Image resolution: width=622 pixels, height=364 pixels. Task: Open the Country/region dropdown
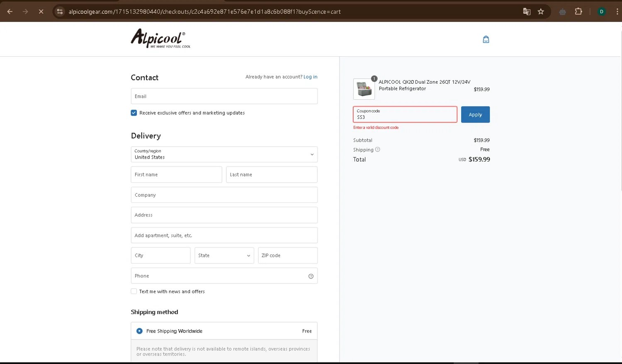click(224, 154)
